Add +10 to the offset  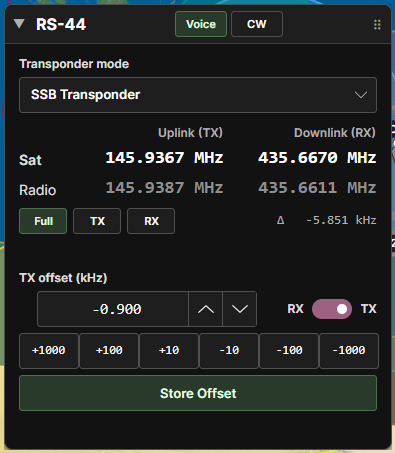[x=169, y=351]
